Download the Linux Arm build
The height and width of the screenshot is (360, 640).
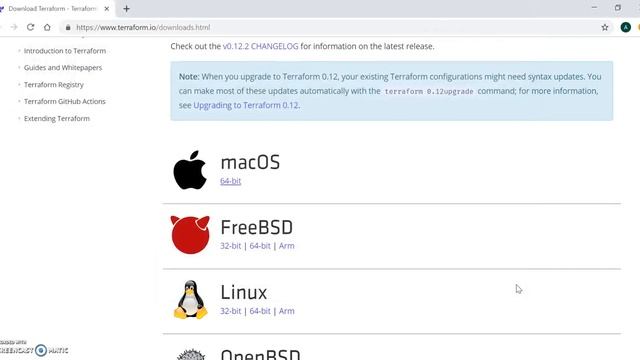coord(287,311)
